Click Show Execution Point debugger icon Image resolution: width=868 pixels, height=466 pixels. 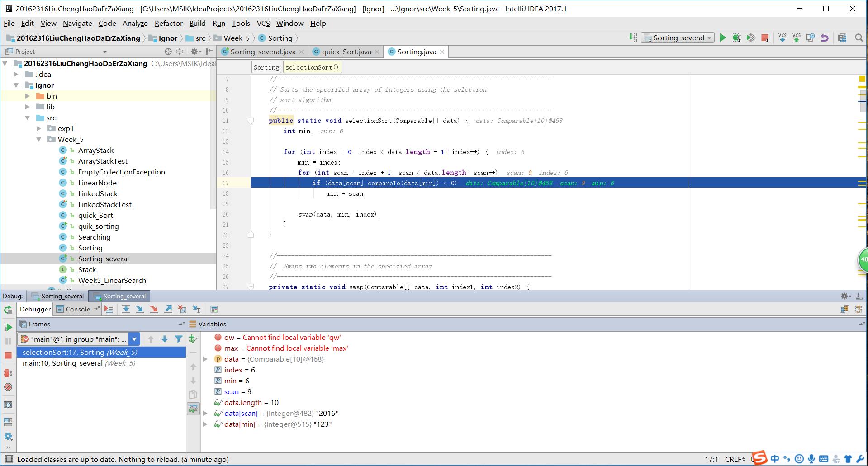(x=109, y=309)
